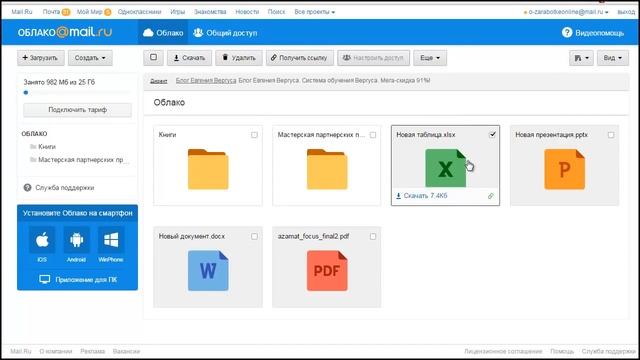This screenshot has width=640, height=360.
Task: Check the Новый документ.docx checkbox
Action: pyautogui.click(x=254, y=236)
